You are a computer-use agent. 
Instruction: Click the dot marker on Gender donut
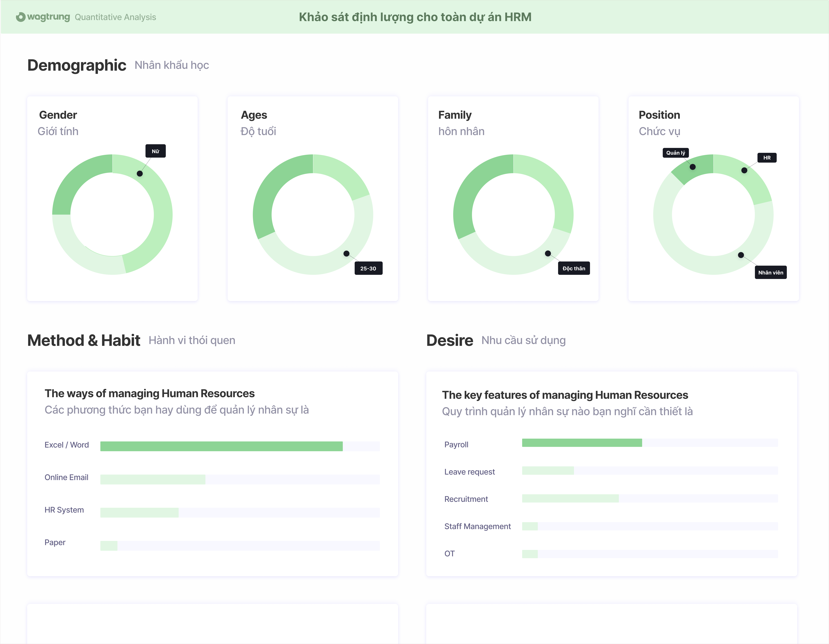click(140, 173)
